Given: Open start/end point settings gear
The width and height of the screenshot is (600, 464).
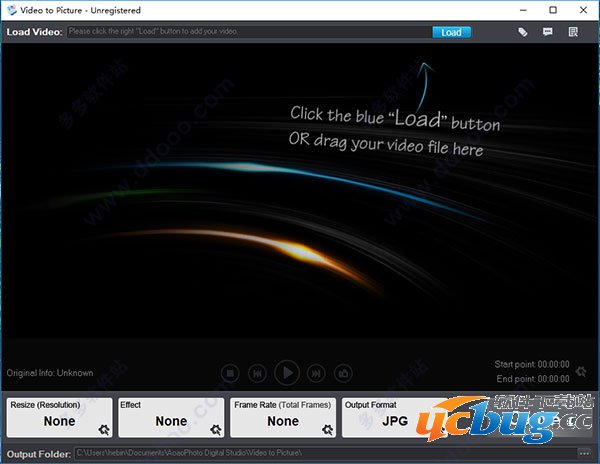Looking at the screenshot, I should (x=581, y=372).
